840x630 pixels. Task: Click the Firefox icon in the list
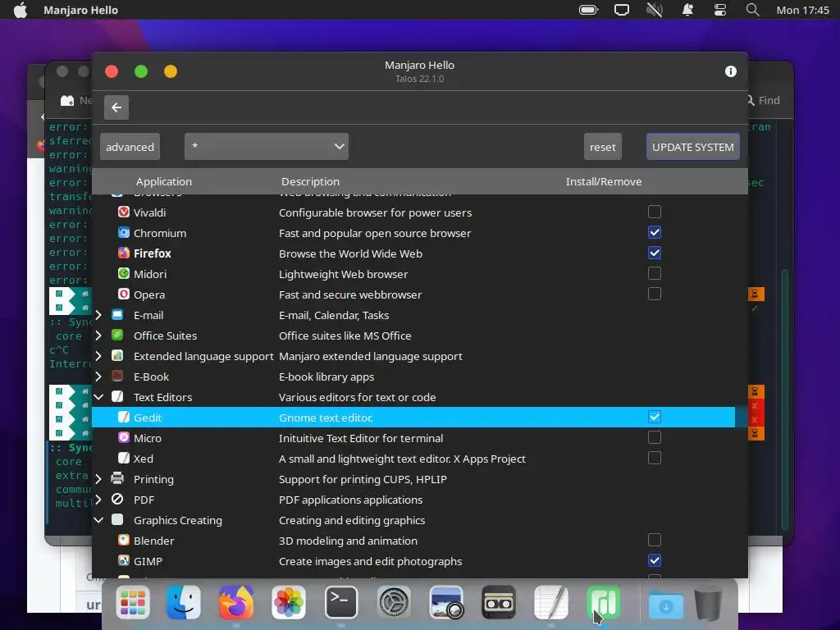click(124, 253)
